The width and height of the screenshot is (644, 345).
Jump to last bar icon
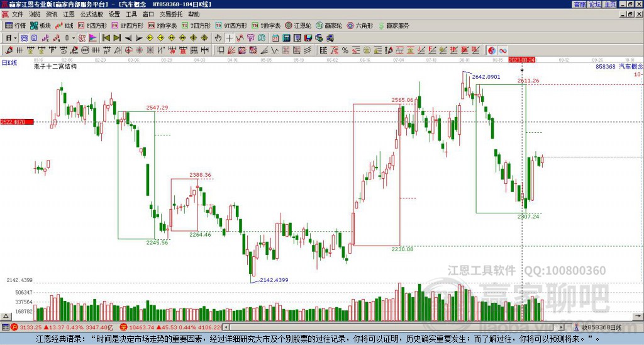117,38
